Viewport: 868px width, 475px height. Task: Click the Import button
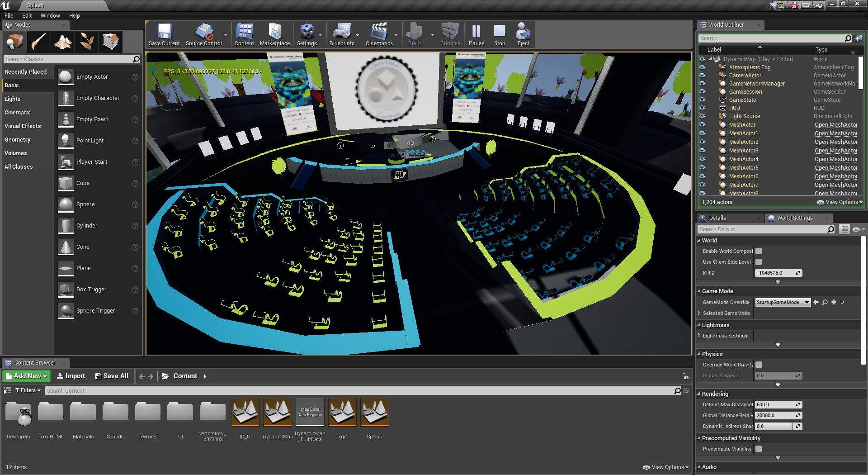click(71, 376)
